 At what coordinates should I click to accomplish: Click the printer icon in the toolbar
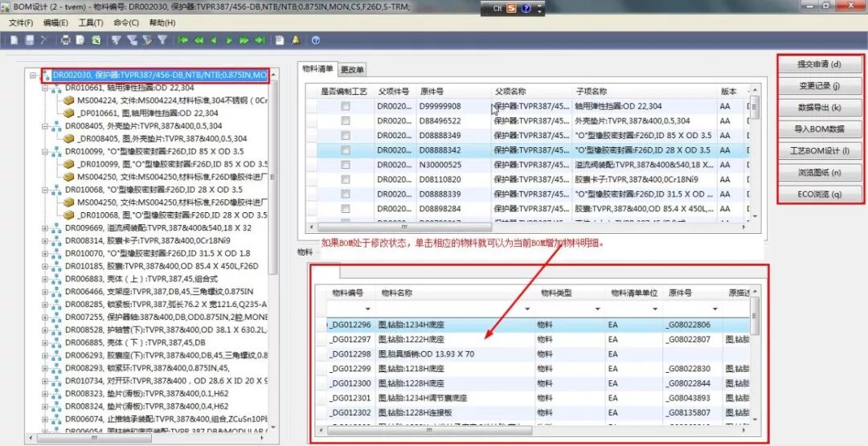65,40
